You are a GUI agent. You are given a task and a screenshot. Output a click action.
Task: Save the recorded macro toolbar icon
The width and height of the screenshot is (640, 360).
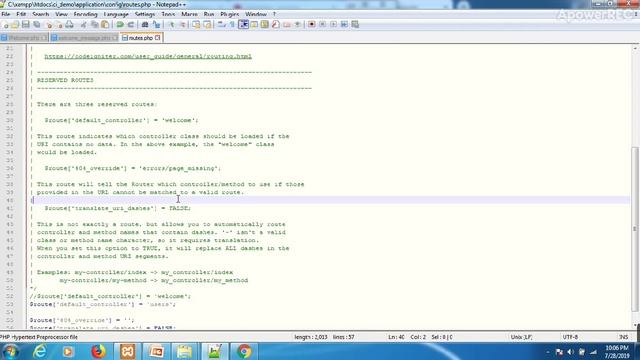355,24
